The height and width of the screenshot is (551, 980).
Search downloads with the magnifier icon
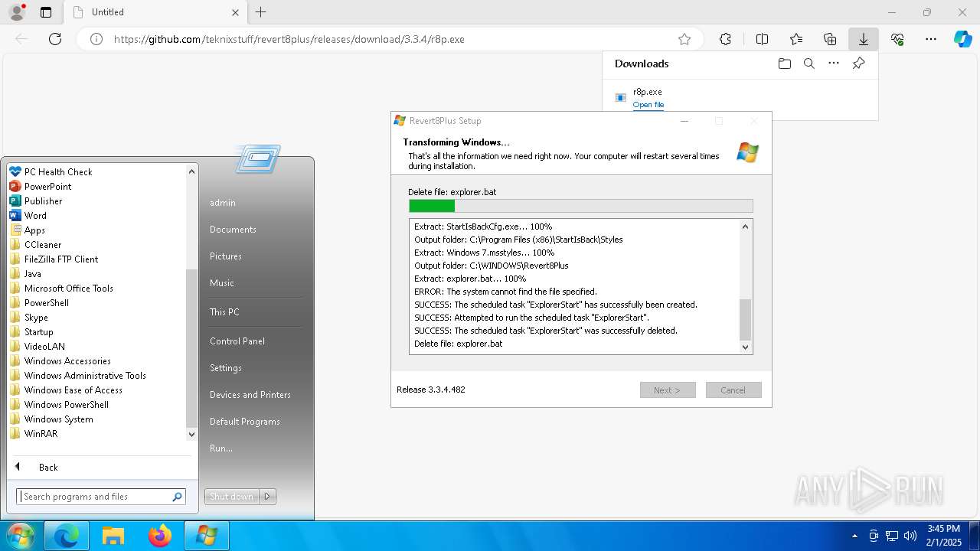pos(809,64)
